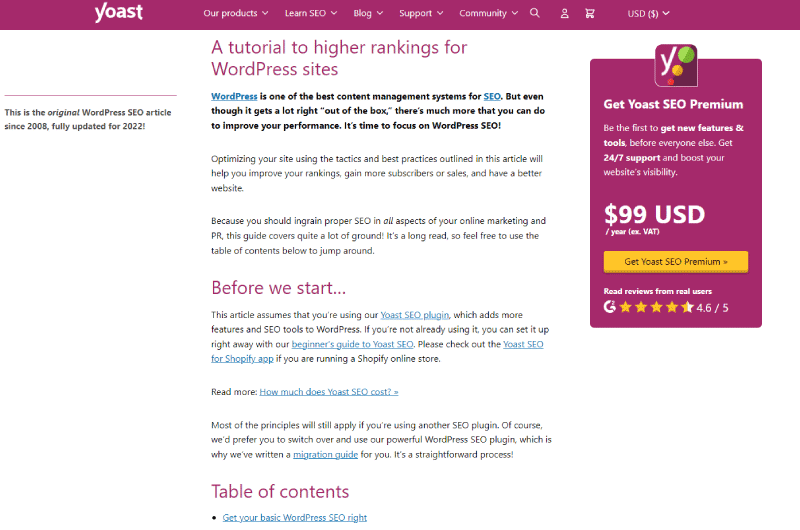Click the 'original WordPress SEO article' sidebar note
This screenshot has width=800, height=530.
point(88,119)
